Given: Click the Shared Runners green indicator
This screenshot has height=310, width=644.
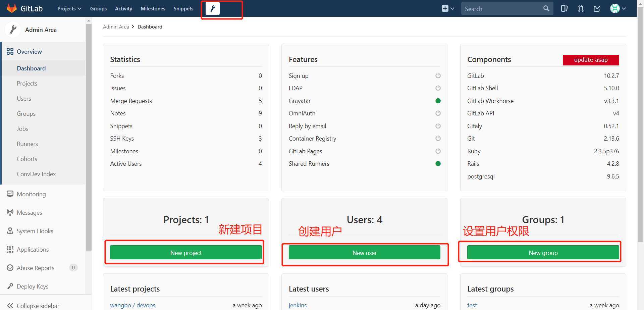Looking at the screenshot, I should point(438,163).
